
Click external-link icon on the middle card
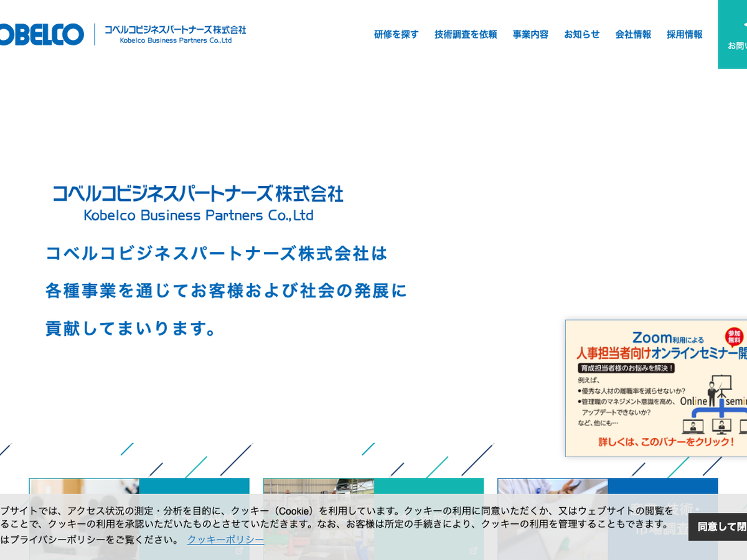point(473,551)
